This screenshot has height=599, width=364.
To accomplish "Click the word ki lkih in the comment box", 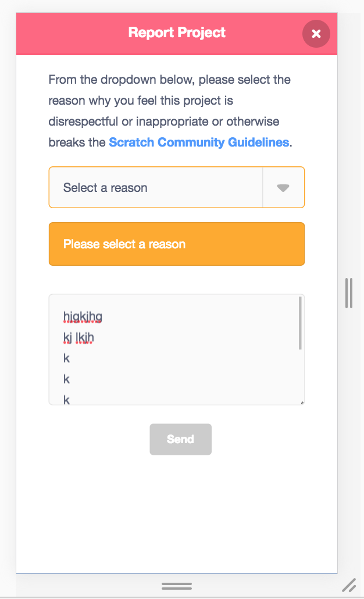I will 78,337.
